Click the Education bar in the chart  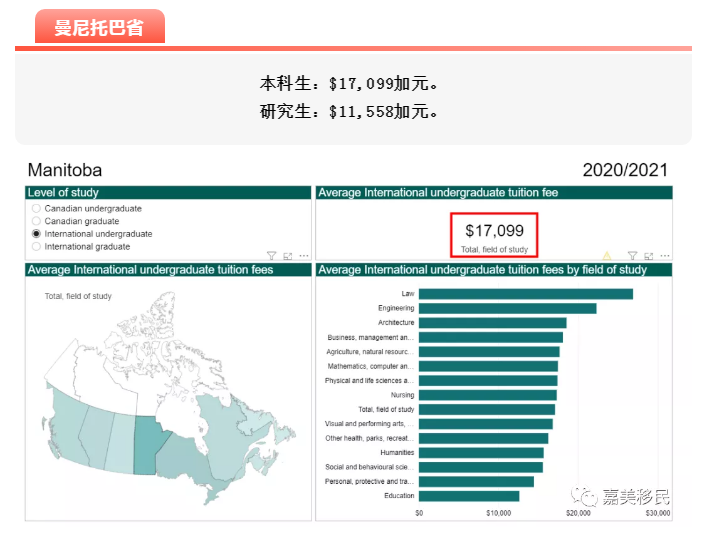pos(468,496)
